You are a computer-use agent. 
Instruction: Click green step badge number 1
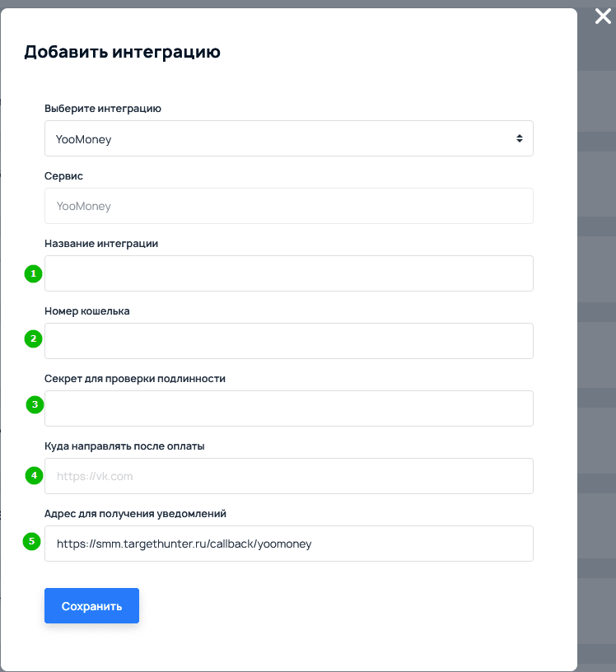[x=33, y=274]
